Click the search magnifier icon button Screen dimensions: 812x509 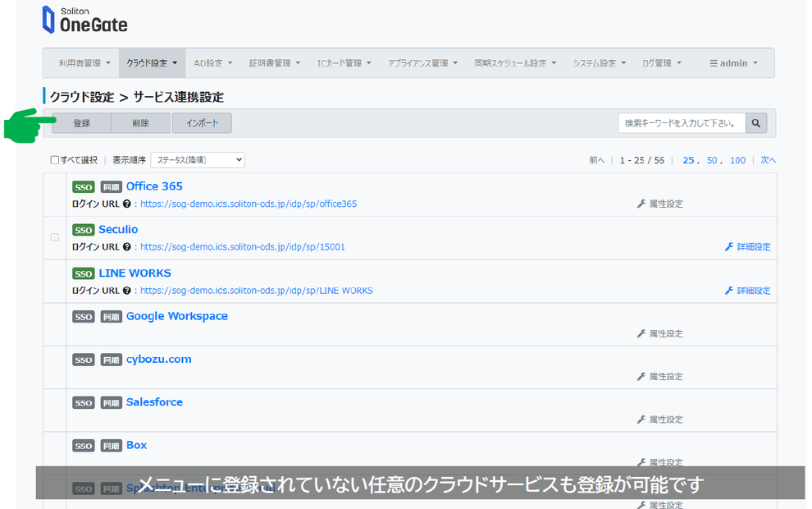tap(756, 123)
